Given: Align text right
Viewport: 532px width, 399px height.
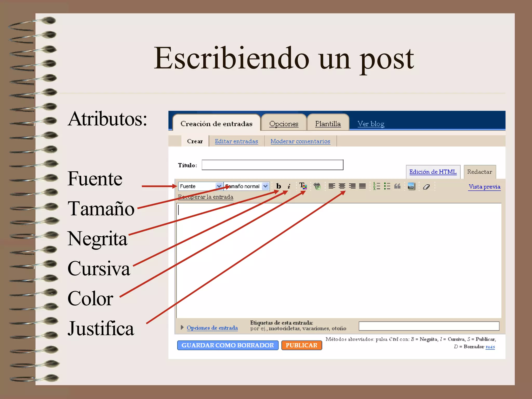Looking at the screenshot, I should pos(352,186).
